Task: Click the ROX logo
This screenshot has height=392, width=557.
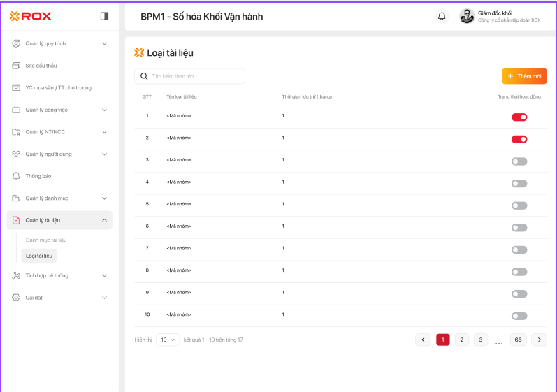Action: pos(31,16)
